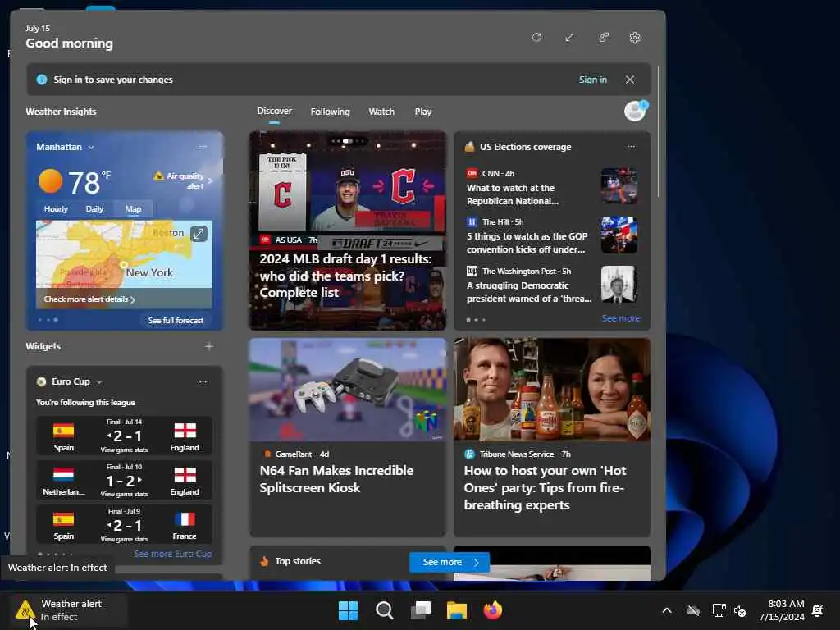Open network status tray icon
This screenshot has width=840, height=630.
719,610
